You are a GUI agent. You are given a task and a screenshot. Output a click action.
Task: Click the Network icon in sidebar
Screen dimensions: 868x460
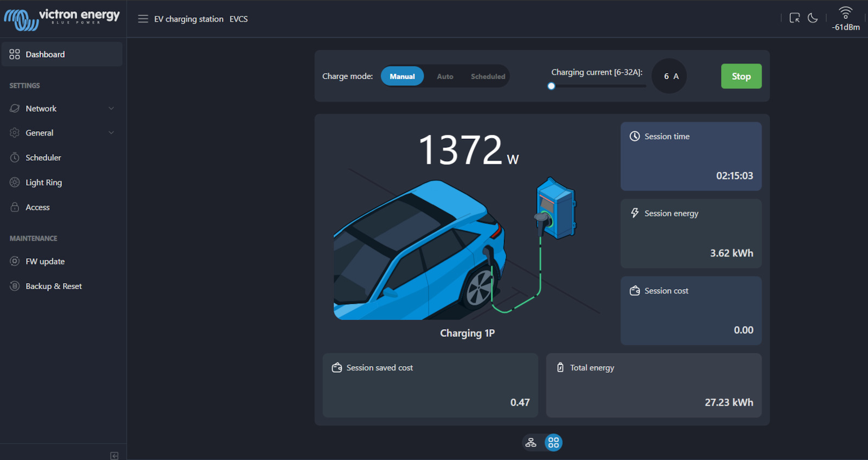[x=15, y=108]
